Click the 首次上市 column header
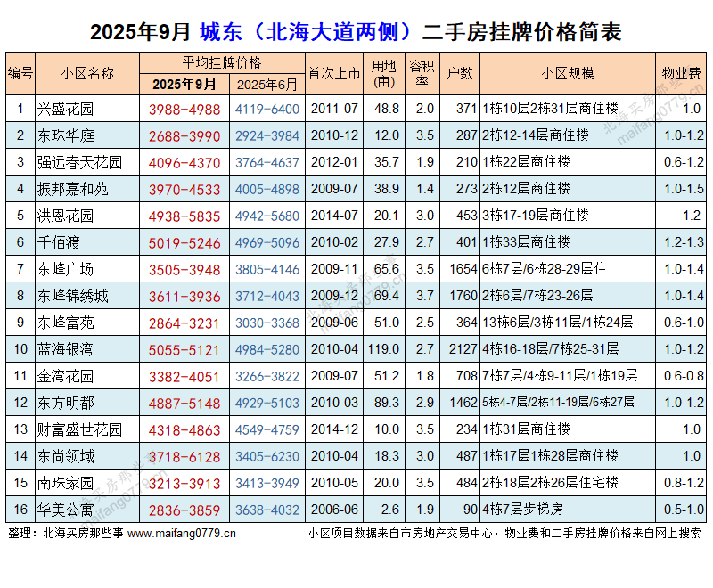This screenshot has width=713, height=588. pos(334,74)
